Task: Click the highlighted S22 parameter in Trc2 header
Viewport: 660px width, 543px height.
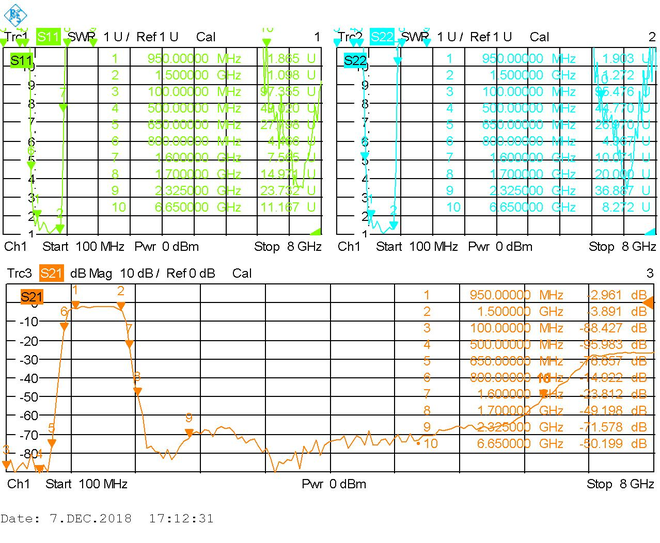Action: tap(382, 37)
